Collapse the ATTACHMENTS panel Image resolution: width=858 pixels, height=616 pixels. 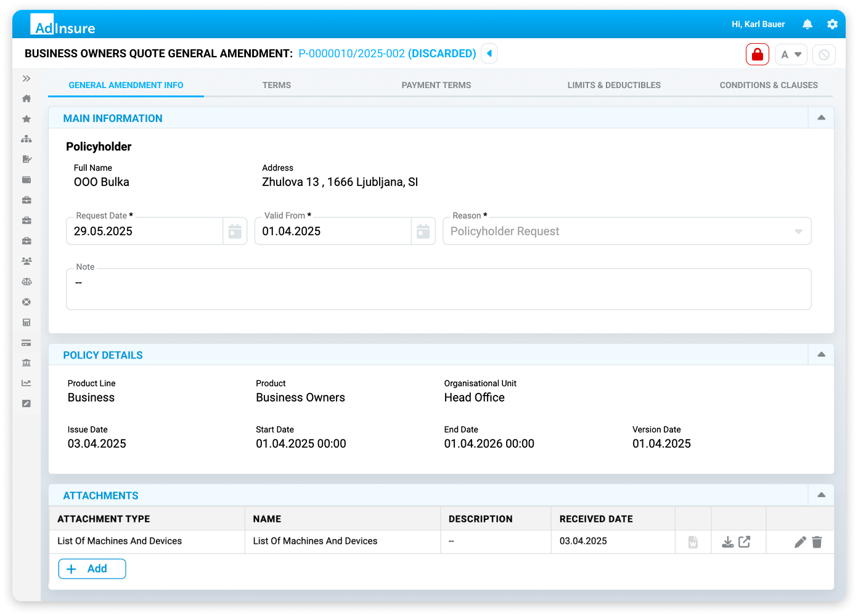coord(820,494)
